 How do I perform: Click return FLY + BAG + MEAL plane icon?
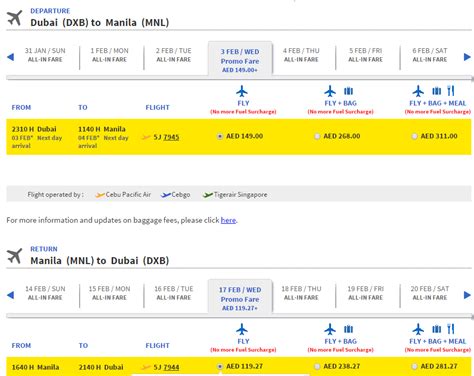(418, 330)
